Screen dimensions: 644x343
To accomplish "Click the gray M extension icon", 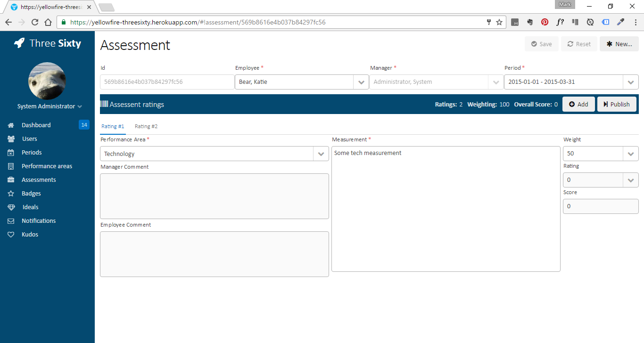I will [515, 22].
